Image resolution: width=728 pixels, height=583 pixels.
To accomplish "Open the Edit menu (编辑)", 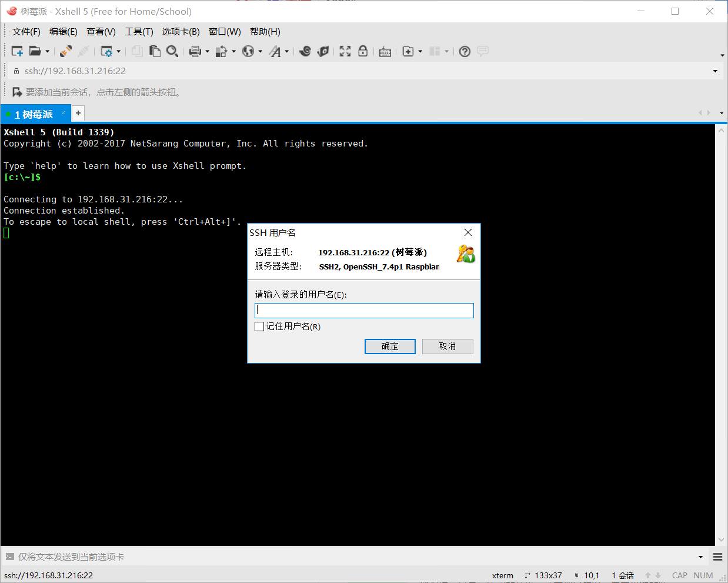I will coord(64,32).
